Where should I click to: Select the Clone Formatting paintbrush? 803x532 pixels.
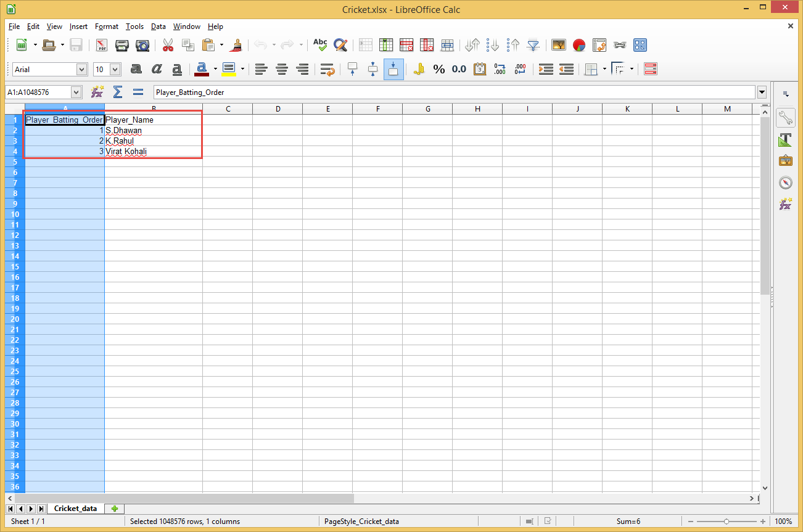tap(236, 45)
